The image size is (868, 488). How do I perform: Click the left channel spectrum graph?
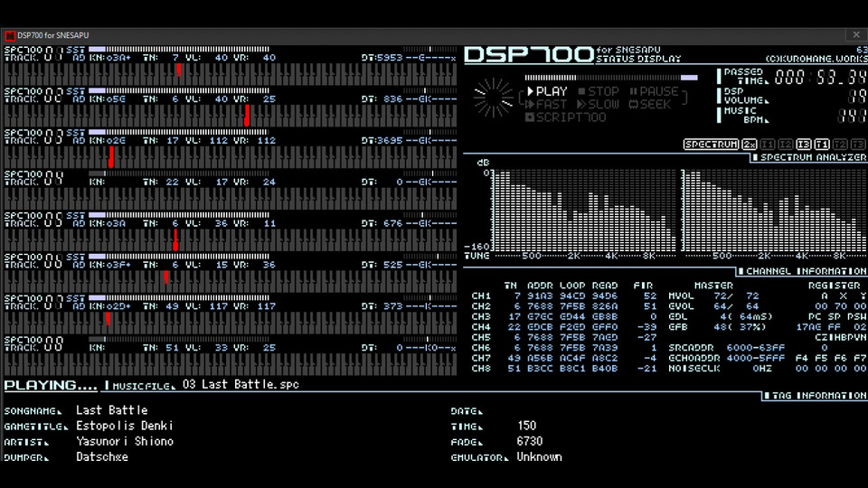584,211
